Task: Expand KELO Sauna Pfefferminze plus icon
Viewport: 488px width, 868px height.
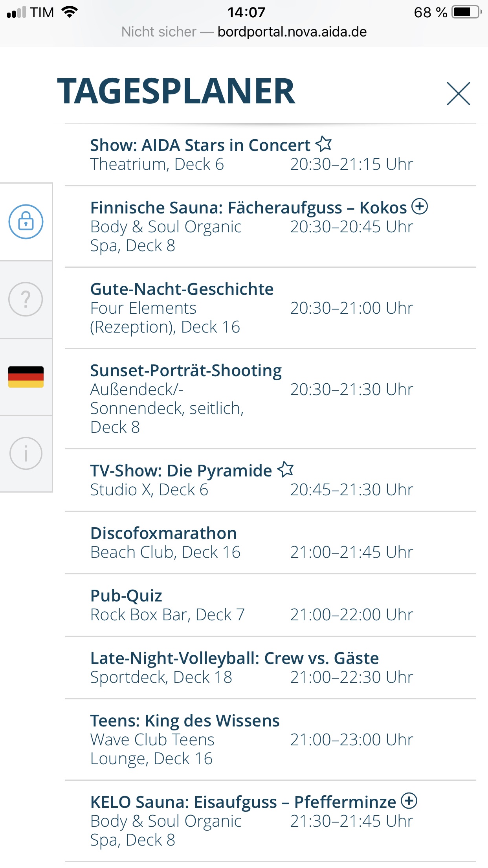Action: tap(409, 801)
